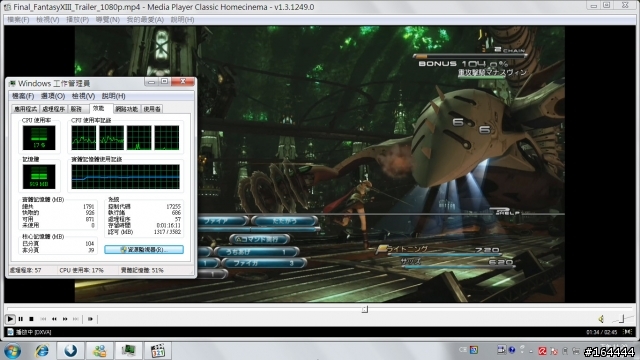Viewport: 640px width, 360px height.
Task: Click the blue download-arrow app on taskbar
Action: (x=71, y=351)
